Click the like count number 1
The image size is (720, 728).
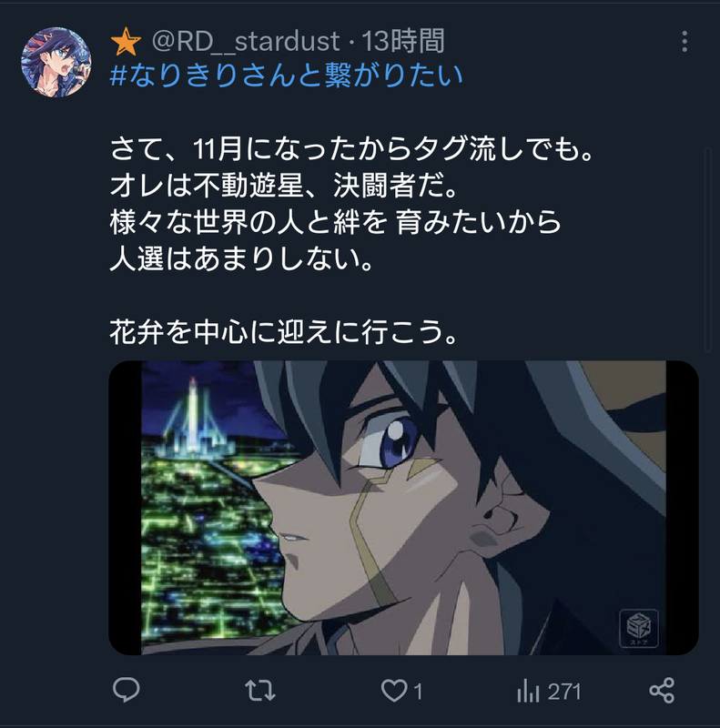418,692
